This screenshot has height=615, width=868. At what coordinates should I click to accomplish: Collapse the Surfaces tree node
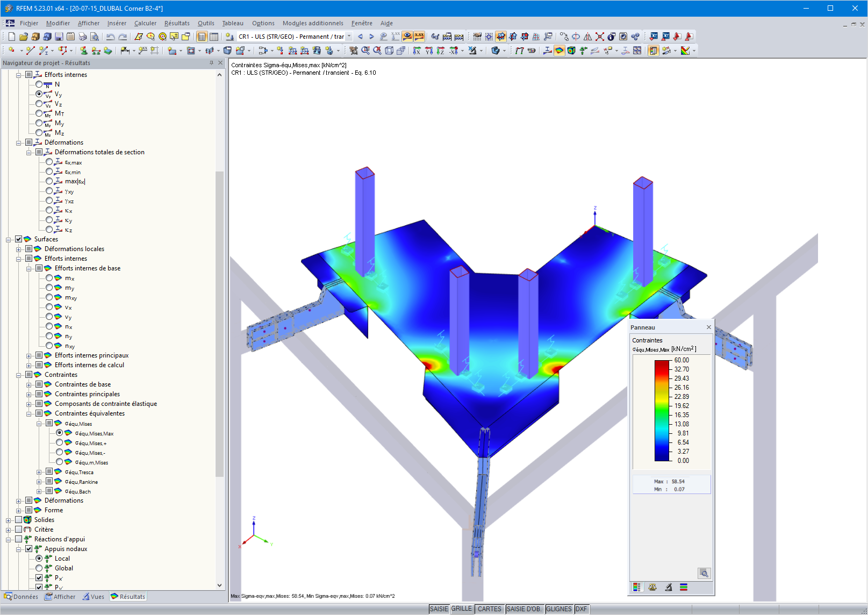(x=9, y=240)
